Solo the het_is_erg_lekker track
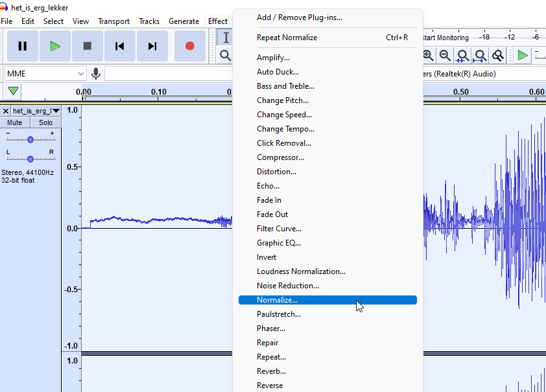Viewport: 546px width, 392px height. tap(45, 122)
